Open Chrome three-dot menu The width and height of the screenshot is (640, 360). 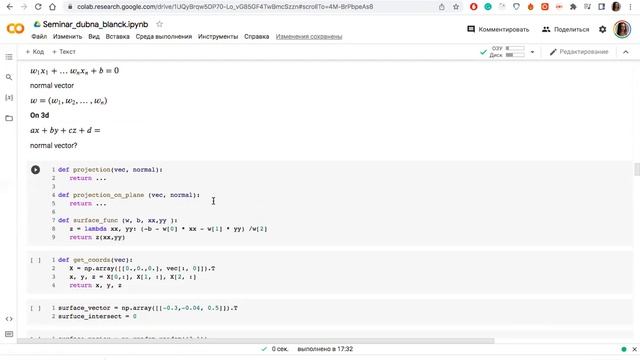tap(631, 7)
